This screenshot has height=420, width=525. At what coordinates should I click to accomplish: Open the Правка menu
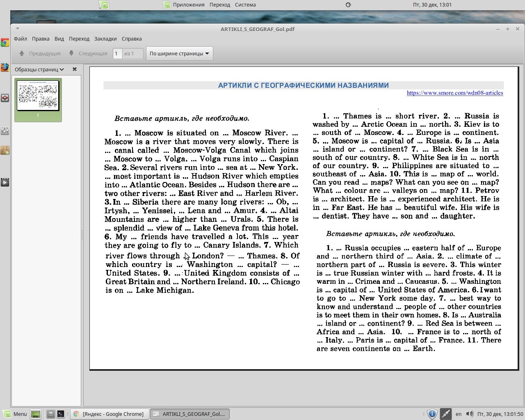pyautogui.click(x=41, y=39)
